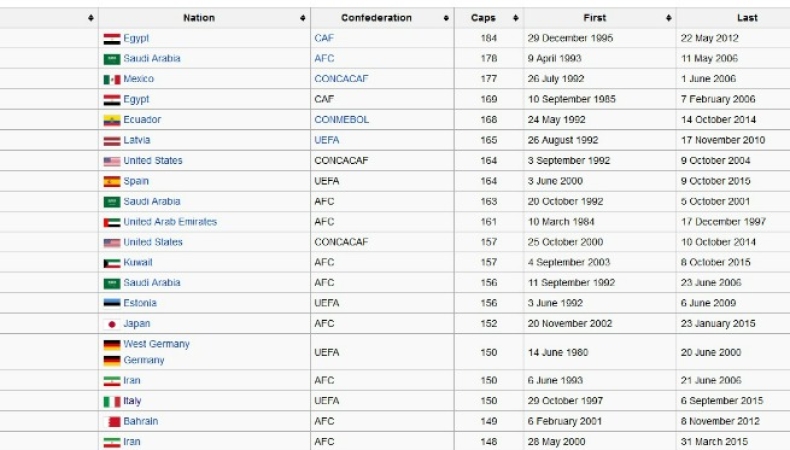Click the West Germany flag icon
The height and width of the screenshot is (450, 790).
[x=112, y=345]
